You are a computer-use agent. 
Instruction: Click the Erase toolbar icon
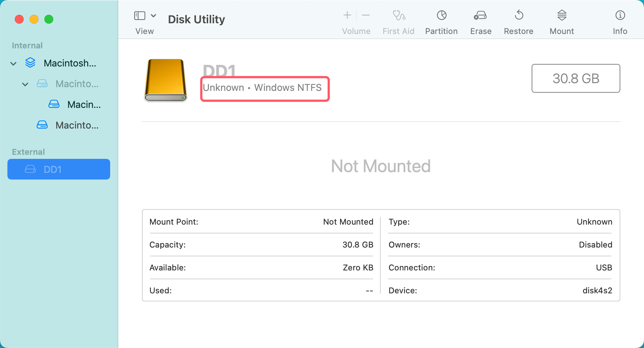click(x=480, y=20)
